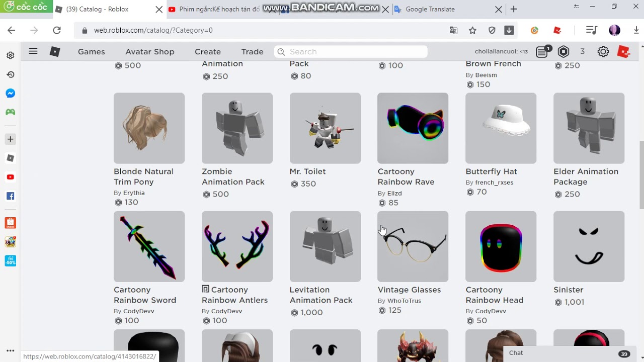Viewport: 644px width, 362px height.
Task: Open Levitation Animation Pack title
Action: [321, 295]
